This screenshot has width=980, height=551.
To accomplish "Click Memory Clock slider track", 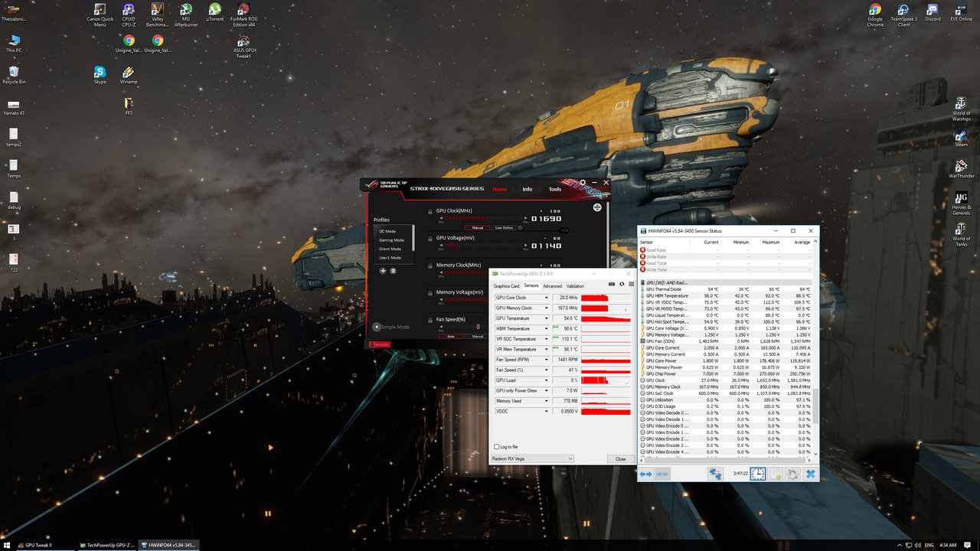I will click(x=466, y=272).
